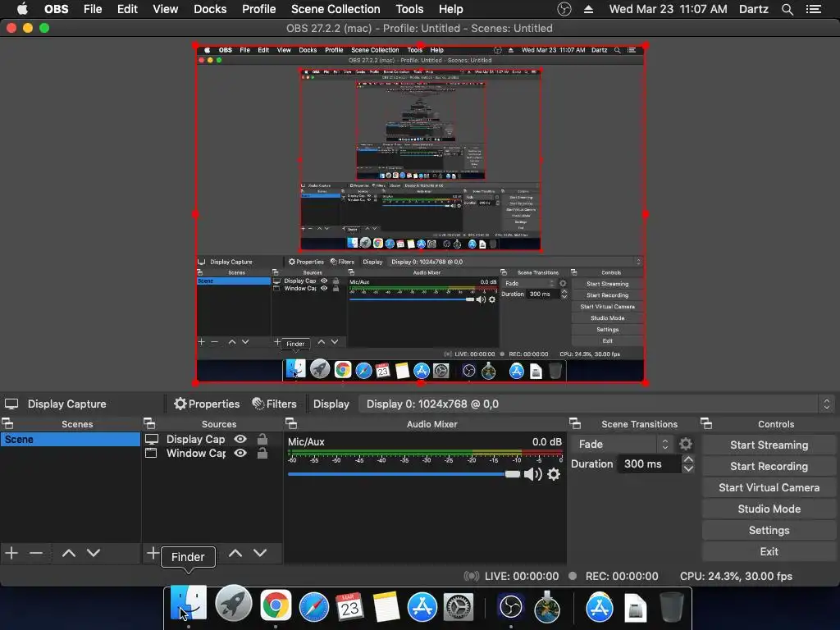Enable Studio Mode
Image resolution: width=840 pixels, height=630 pixels.
[769, 509]
